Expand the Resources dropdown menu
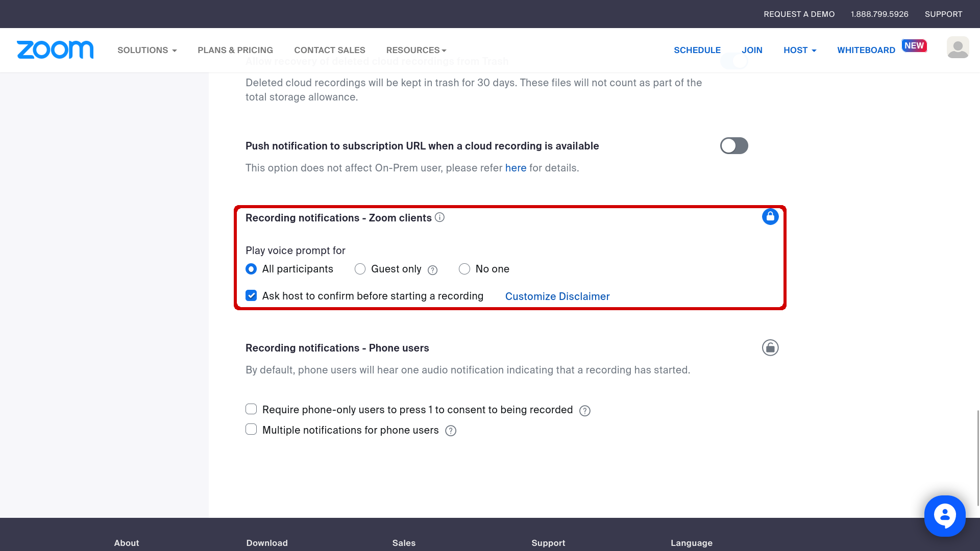Image resolution: width=980 pixels, height=551 pixels. click(x=416, y=50)
